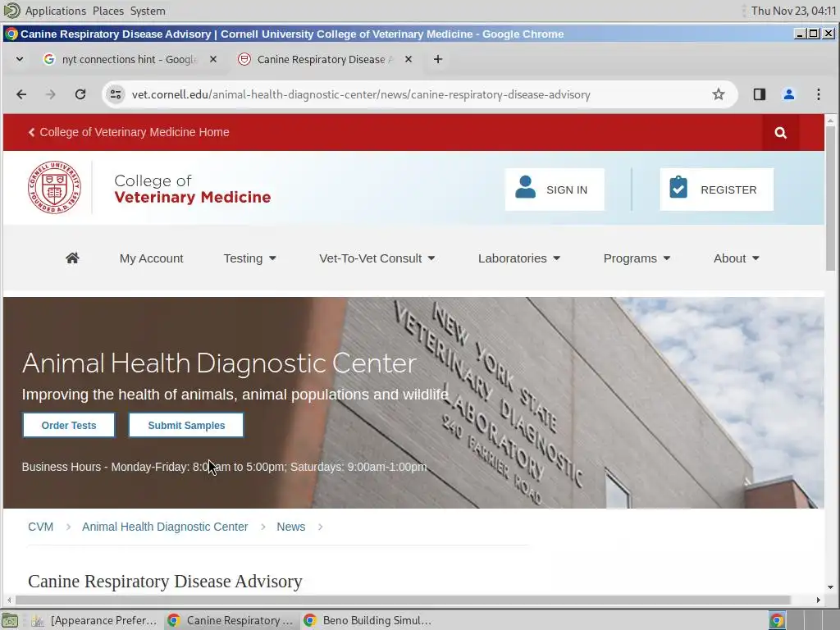Screen dimensions: 840x630
Task: Click the Submit Samples button
Action: (186, 426)
